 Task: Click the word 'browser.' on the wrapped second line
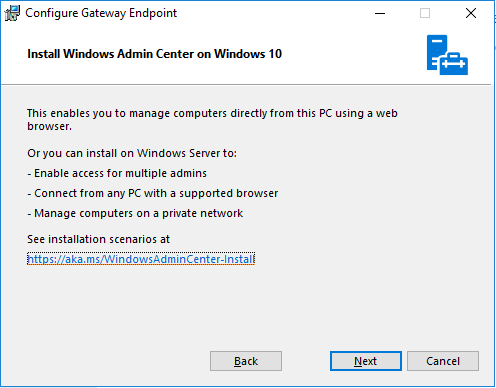(x=49, y=126)
